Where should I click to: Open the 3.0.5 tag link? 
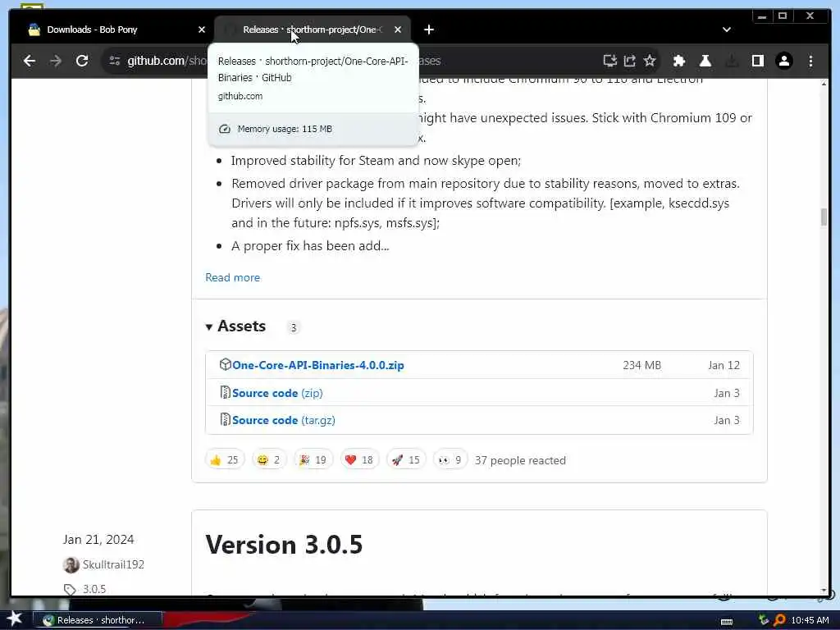pos(94,589)
